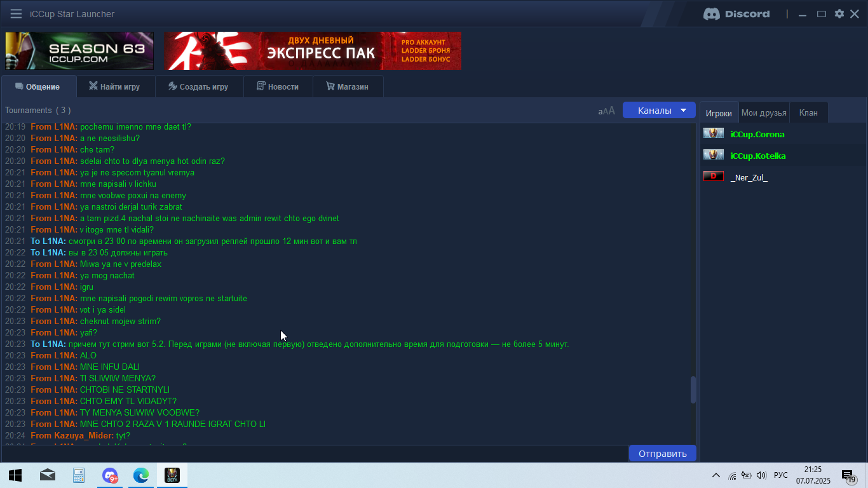Open Microsoft Edge from the taskbar
This screenshot has width=868, height=488.
(x=141, y=475)
